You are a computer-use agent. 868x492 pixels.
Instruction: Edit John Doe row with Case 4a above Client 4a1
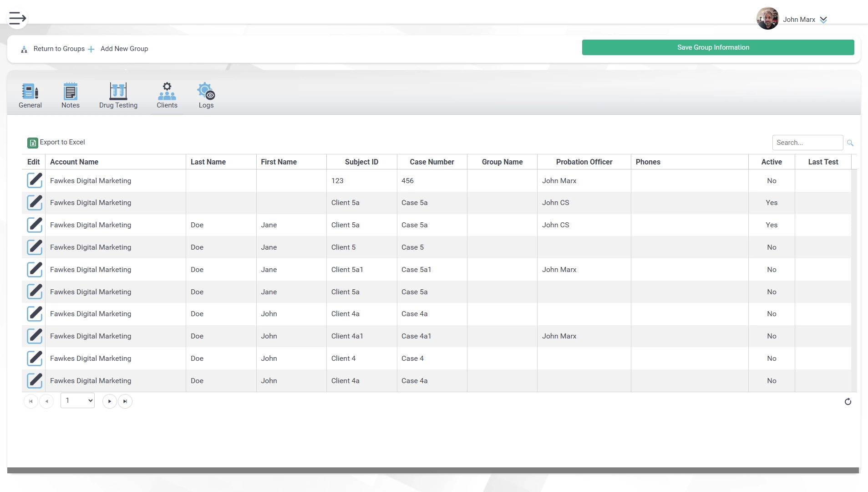[x=35, y=314]
